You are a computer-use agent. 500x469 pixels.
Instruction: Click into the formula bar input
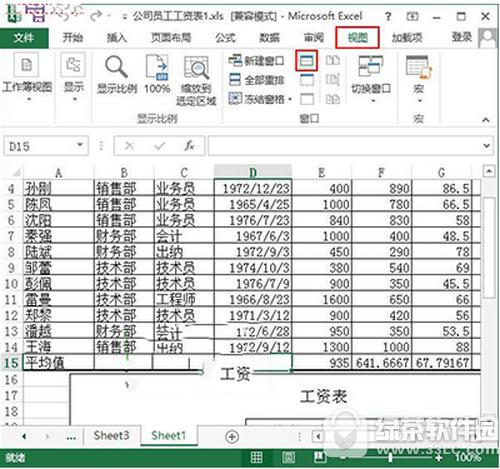pyautogui.click(x=345, y=146)
